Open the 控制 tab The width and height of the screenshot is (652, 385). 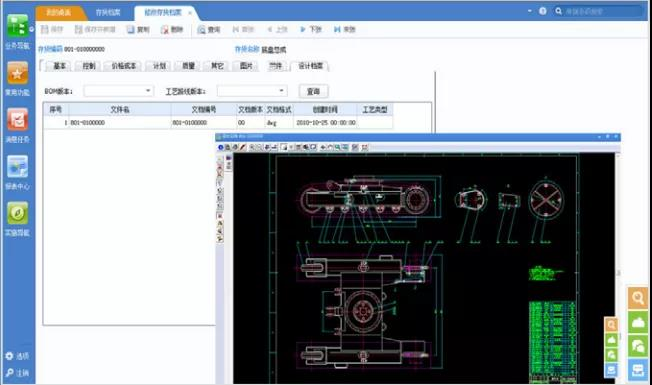click(x=89, y=66)
